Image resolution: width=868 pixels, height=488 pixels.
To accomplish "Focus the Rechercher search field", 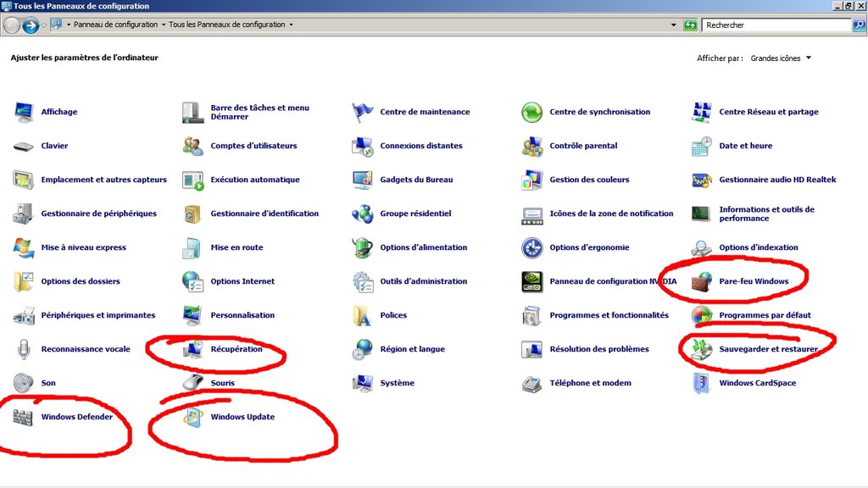I will click(x=776, y=25).
